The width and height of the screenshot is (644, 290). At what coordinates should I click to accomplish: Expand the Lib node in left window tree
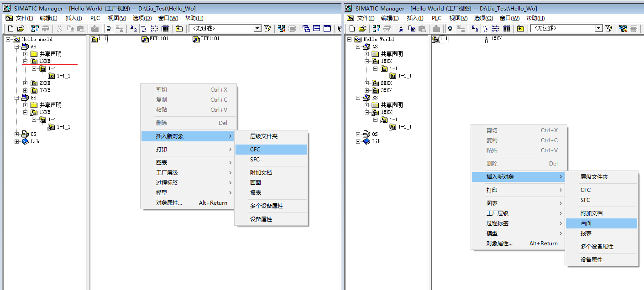coord(17,141)
